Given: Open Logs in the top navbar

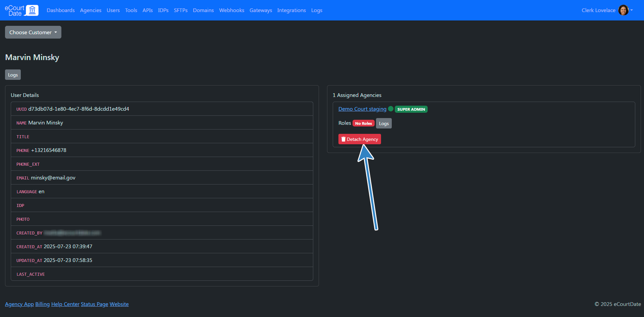Looking at the screenshot, I should coord(317,10).
